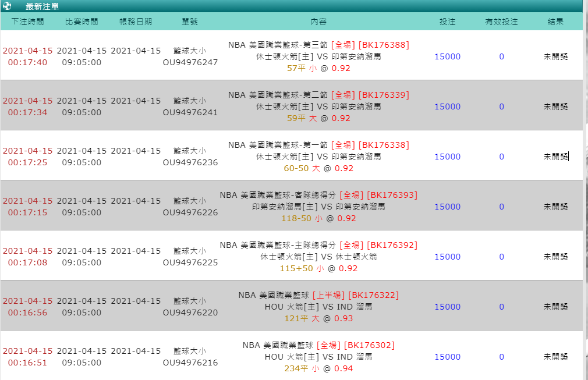588x380 pixels.
Task: Click the 最新注單 title text
Action: click(42, 6)
